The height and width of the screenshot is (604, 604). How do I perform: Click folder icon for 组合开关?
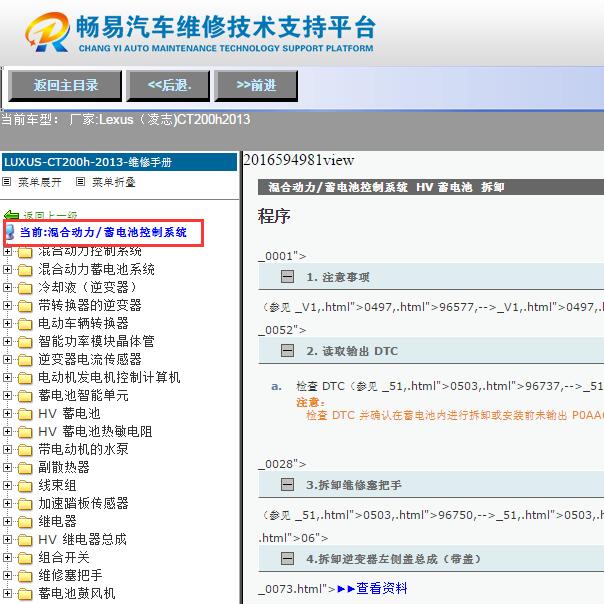[x=25, y=558]
